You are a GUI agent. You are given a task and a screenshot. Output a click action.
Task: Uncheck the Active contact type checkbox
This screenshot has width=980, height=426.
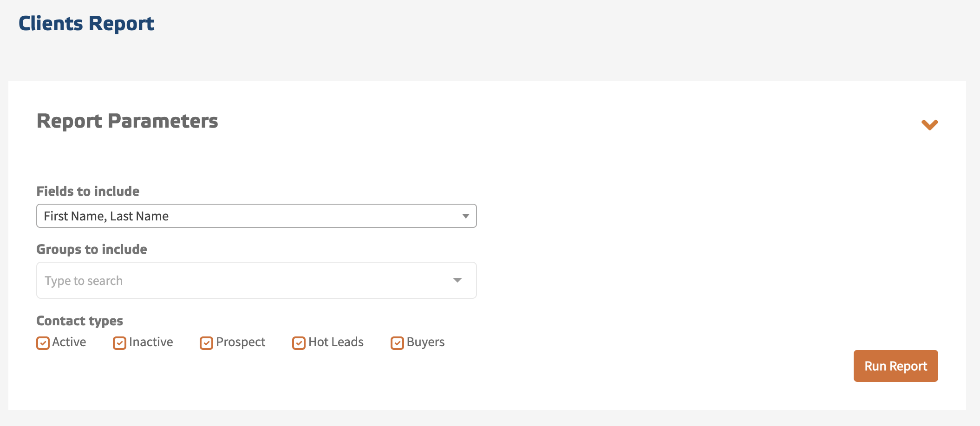pyautogui.click(x=43, y=343)
